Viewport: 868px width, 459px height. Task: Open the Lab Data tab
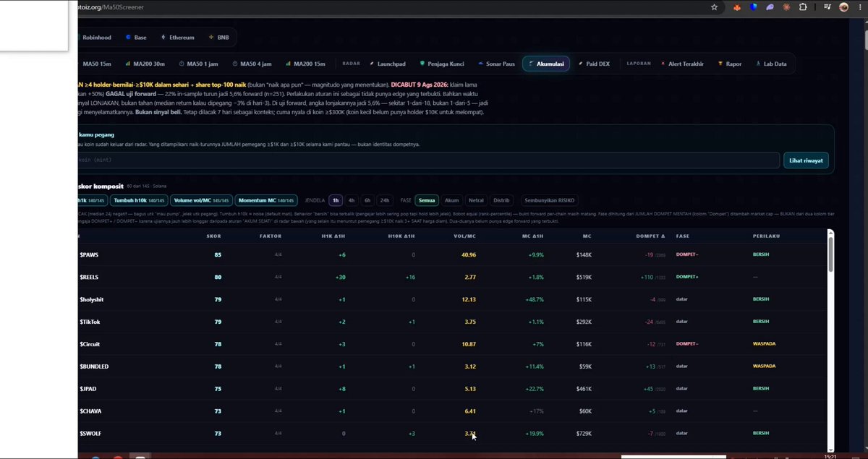pos(771,64)
